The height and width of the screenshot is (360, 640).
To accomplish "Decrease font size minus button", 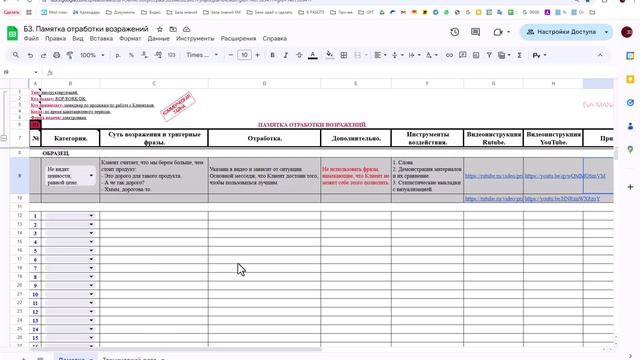I will [x=231, y=55].
